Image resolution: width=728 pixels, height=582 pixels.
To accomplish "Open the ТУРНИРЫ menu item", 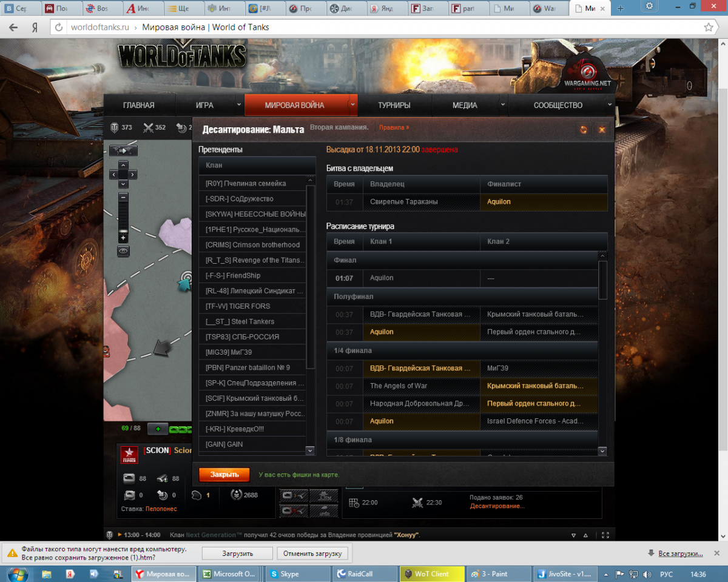I will [394, 105].
